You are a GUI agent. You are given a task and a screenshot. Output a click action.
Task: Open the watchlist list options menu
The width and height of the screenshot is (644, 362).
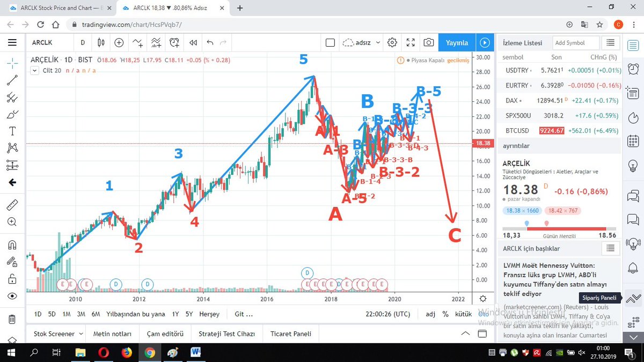(610, 42)
